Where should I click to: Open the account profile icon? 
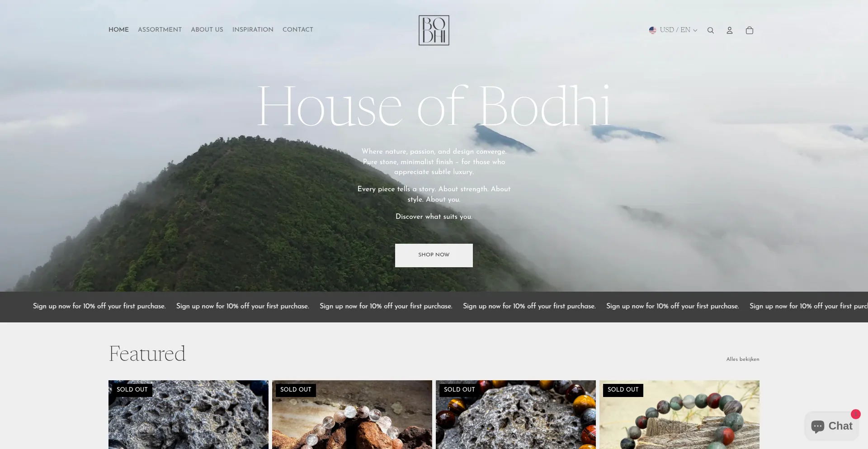(x=730, y=30)
